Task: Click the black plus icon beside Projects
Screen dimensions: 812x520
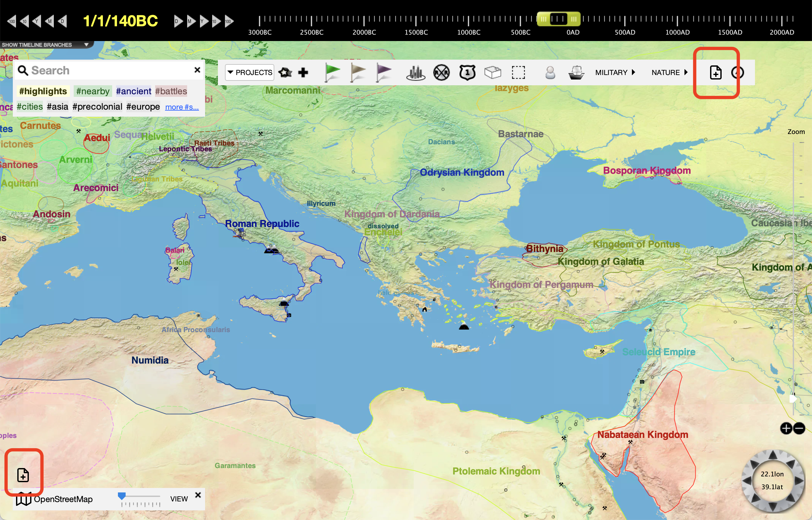Action: [303, 72]
